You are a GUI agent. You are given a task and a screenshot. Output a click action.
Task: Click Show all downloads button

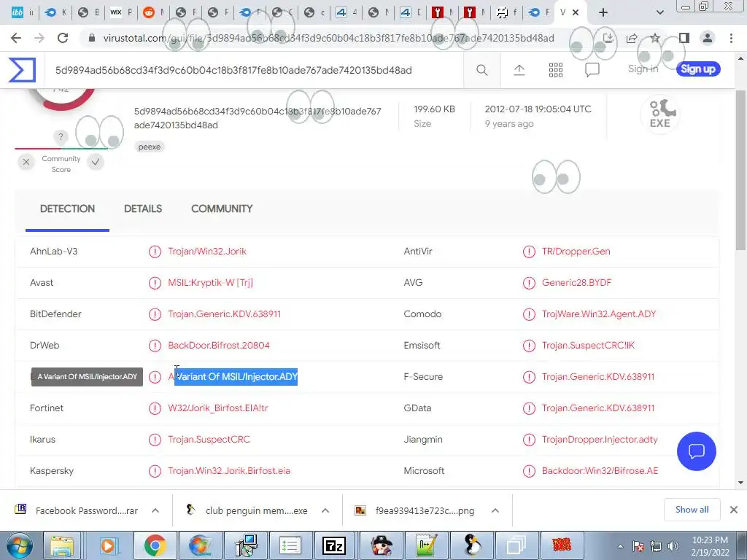[692, 510]
